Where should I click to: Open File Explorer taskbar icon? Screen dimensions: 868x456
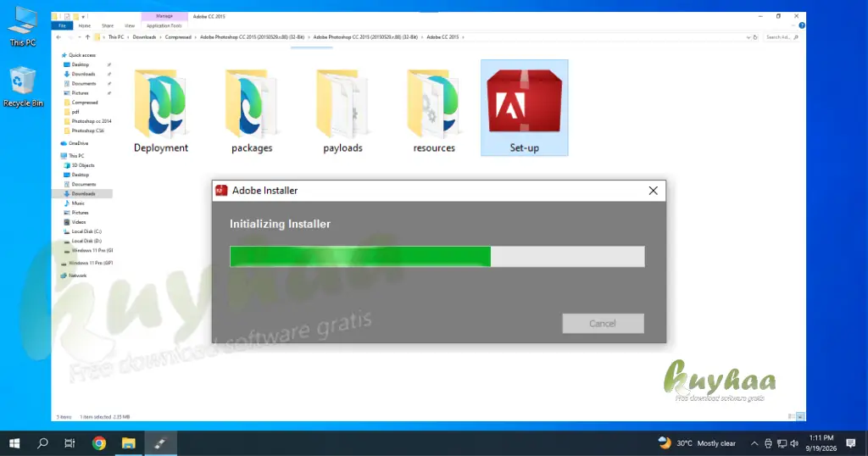(x=129, y=443)
